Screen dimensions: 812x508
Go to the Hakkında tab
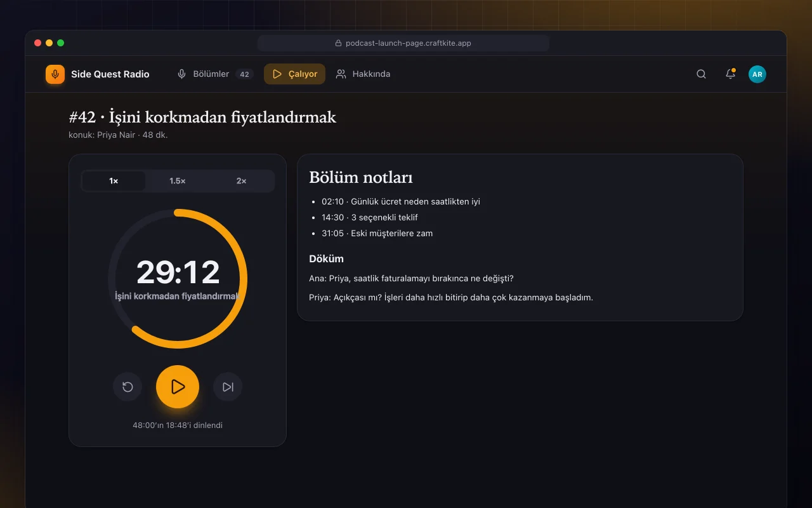(x=363, y=74)
